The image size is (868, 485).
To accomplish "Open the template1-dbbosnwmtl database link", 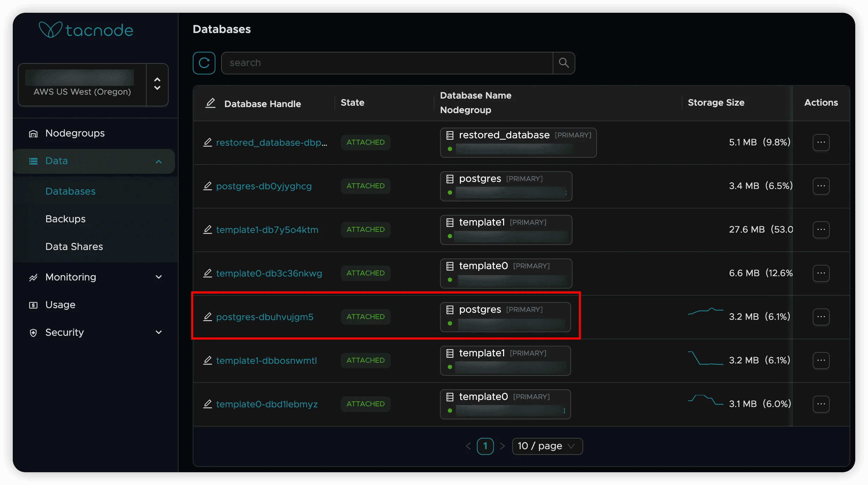I will click(266, 361).
